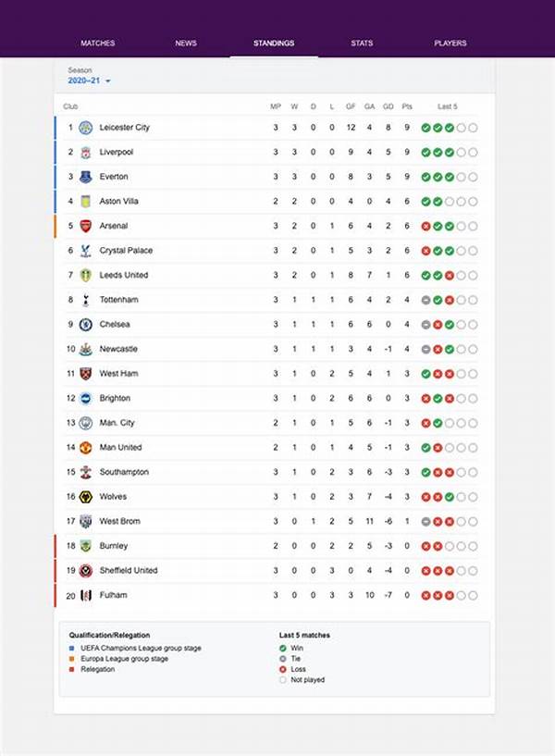Screen dimensions: 555x756
Task: Select the Stats tab
Action: click(362, 43)
